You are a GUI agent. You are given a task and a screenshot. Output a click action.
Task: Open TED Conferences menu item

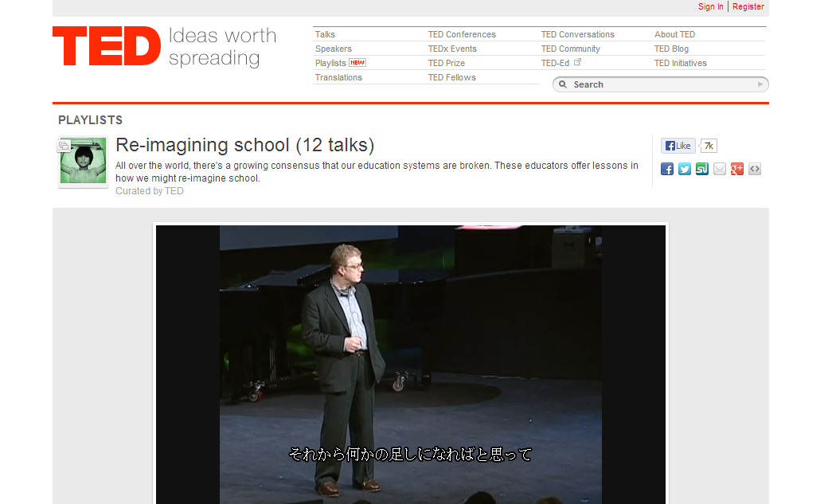click(x=462, y=34)
